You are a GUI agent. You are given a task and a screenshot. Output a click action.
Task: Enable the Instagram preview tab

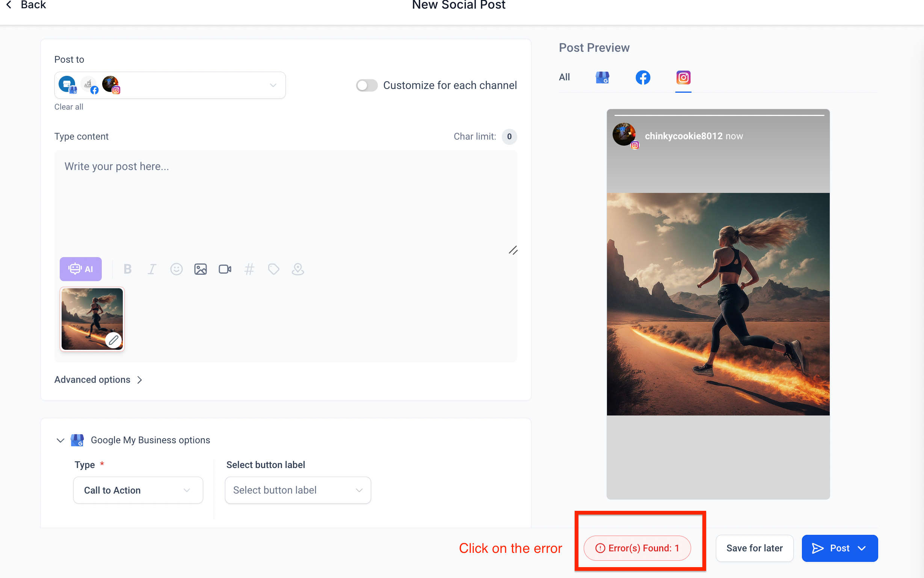point(683,77)
